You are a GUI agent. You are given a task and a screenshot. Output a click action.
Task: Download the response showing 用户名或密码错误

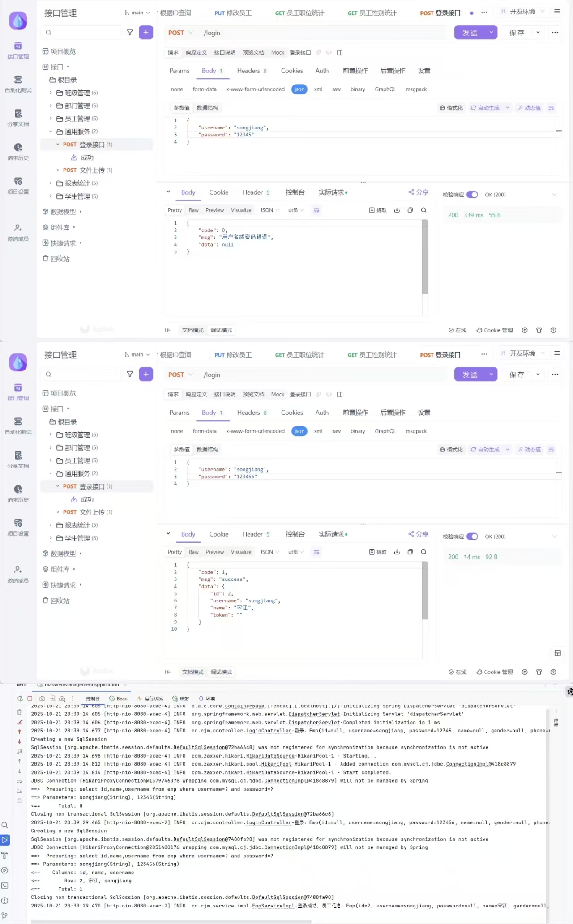tap(397, 210)
